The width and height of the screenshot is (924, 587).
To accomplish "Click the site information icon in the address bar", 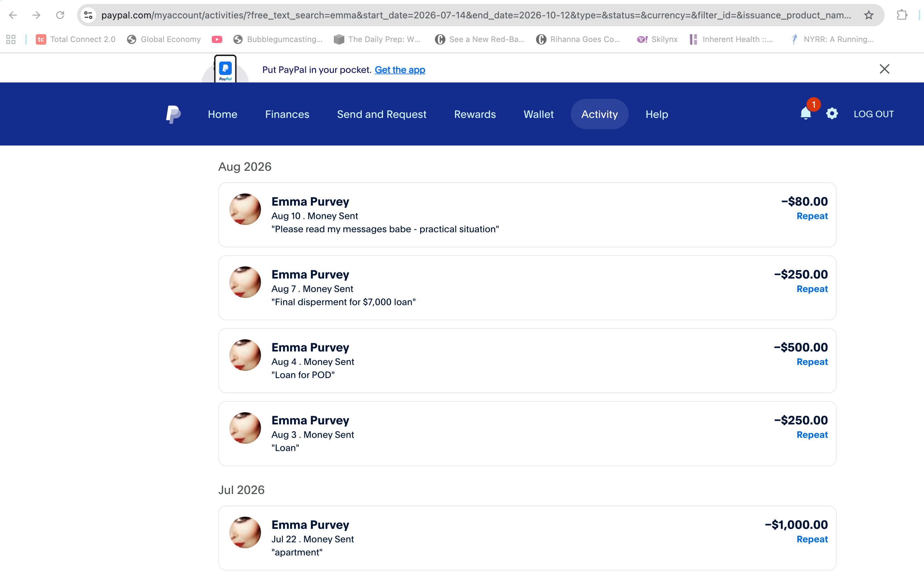I will click(x=88, y=15).
